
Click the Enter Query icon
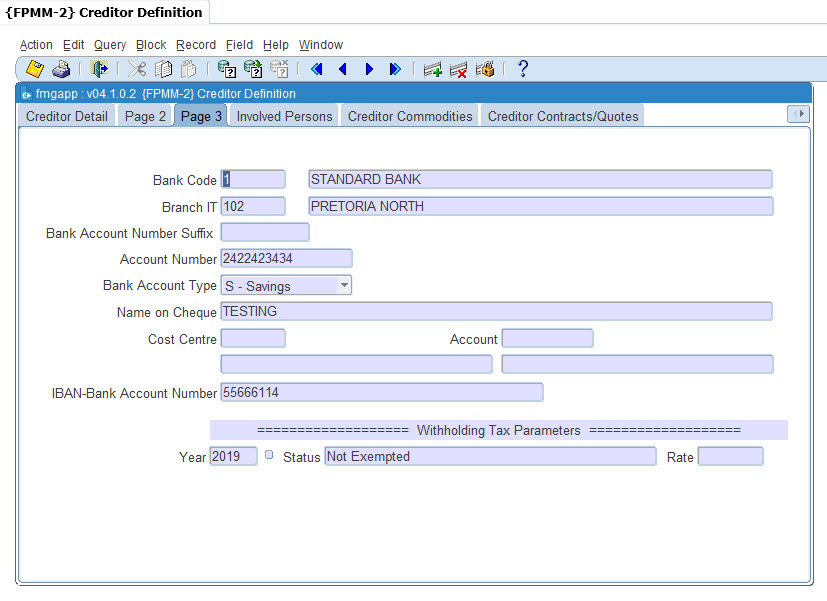pyautogui.click(x=227, y=69)
